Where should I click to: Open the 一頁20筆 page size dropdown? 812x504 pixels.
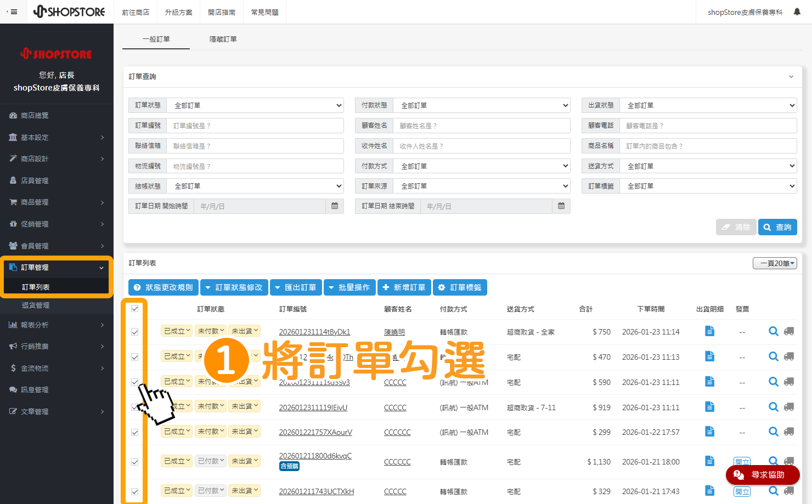pos(775,263)
